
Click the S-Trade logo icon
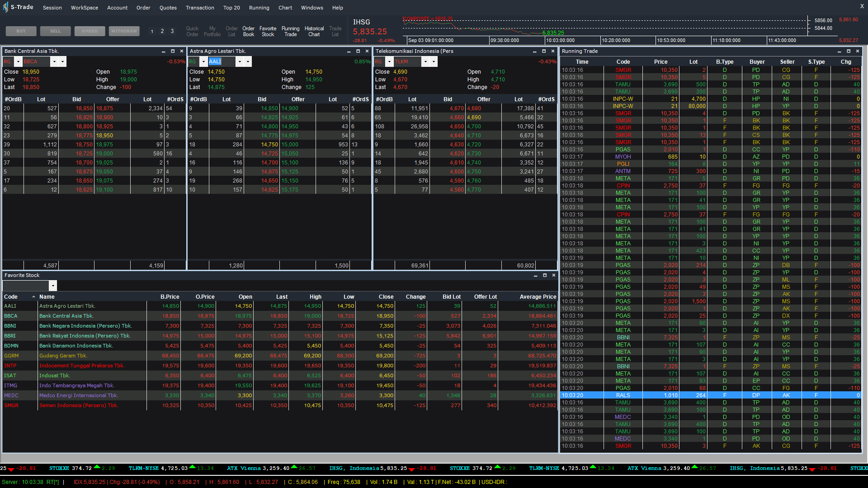coord(5,7)
